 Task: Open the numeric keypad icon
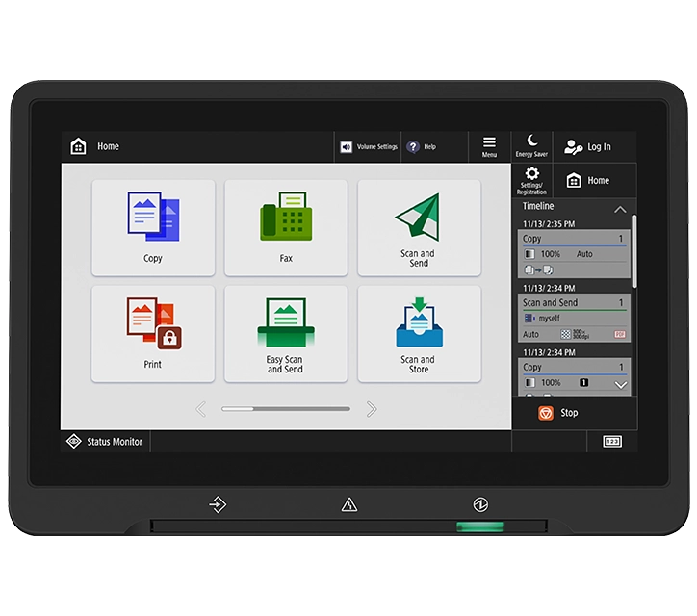612,442
